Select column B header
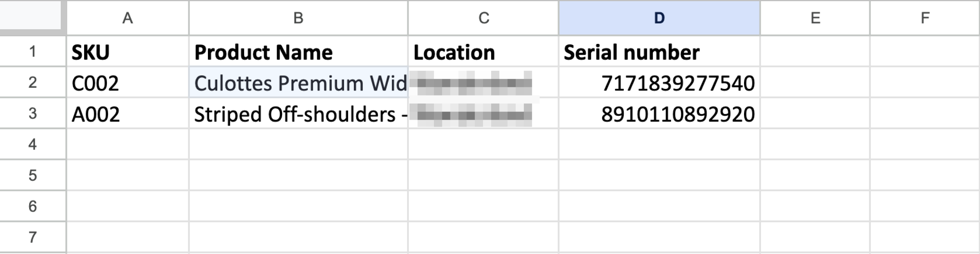This screenshot has width=980, height=254. click(298, 18)
